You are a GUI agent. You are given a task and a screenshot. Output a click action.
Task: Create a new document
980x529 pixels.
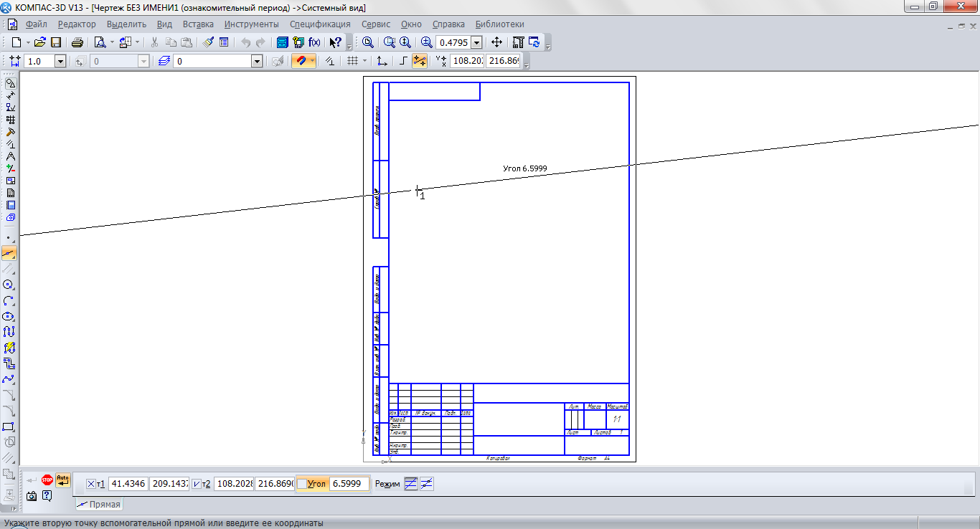pyautogui.click(x=16, y=42)
